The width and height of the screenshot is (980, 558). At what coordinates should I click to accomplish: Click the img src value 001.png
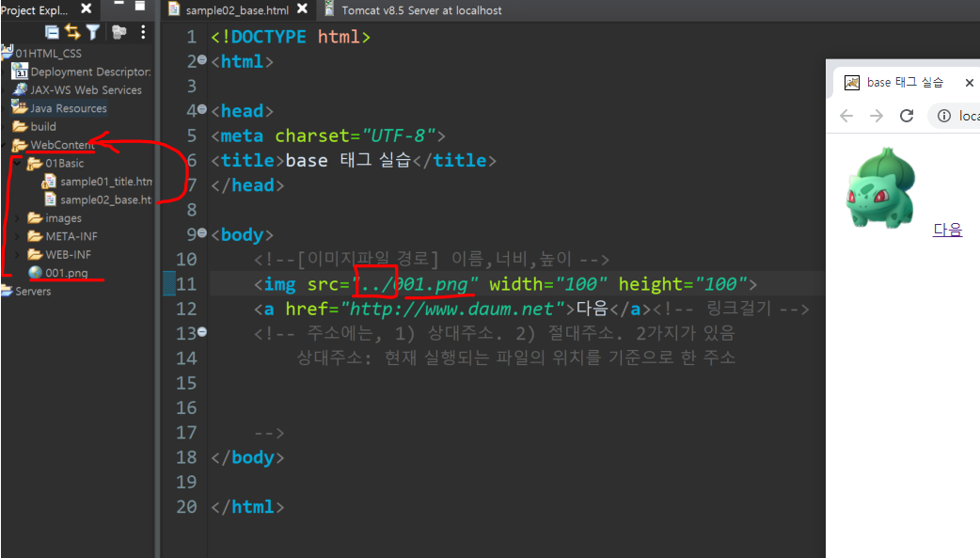click(432, 284)
